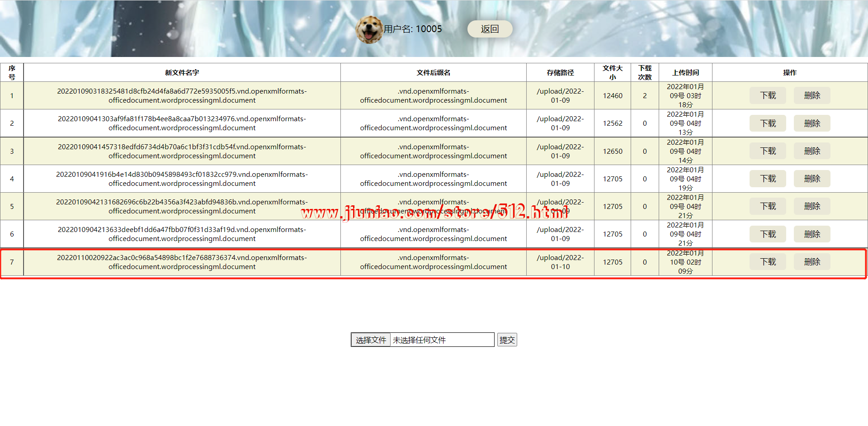This screenshot has height=426, width=868.
Task: Delete the file in row 3
Action: point(811,151)
